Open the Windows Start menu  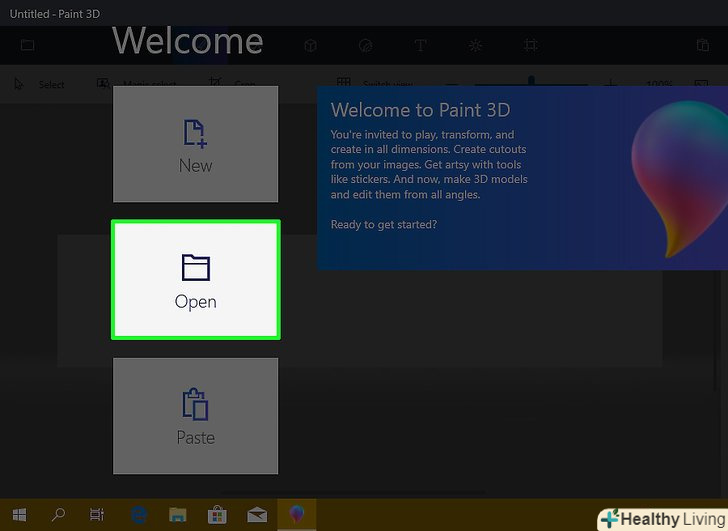[20, 514]
